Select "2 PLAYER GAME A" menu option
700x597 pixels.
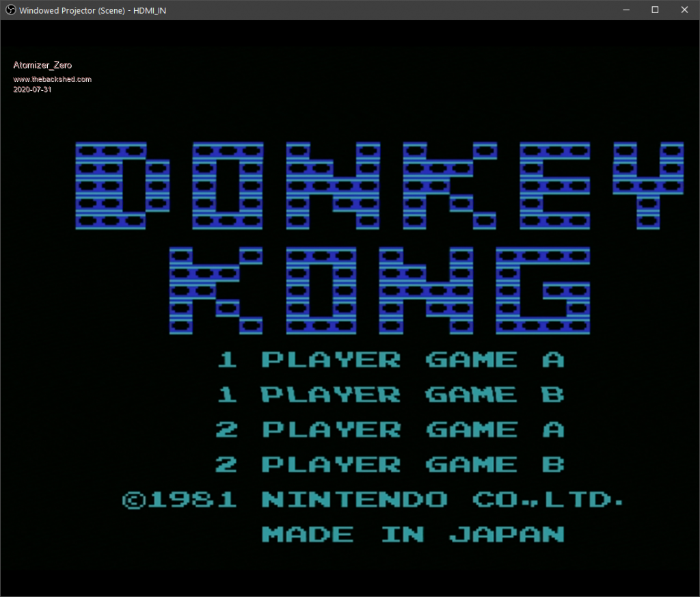coord(390,429)
